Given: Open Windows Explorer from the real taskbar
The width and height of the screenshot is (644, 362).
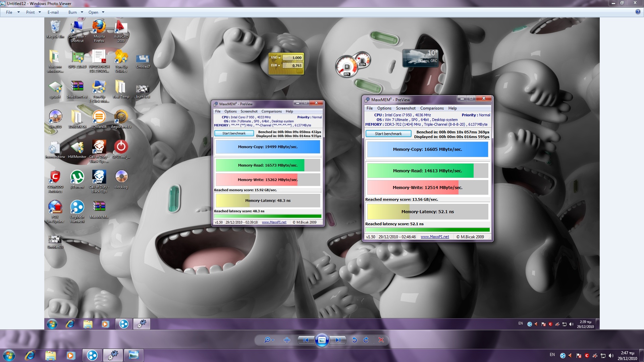Looking at the screenshot, I should click(x=50, y=355).
